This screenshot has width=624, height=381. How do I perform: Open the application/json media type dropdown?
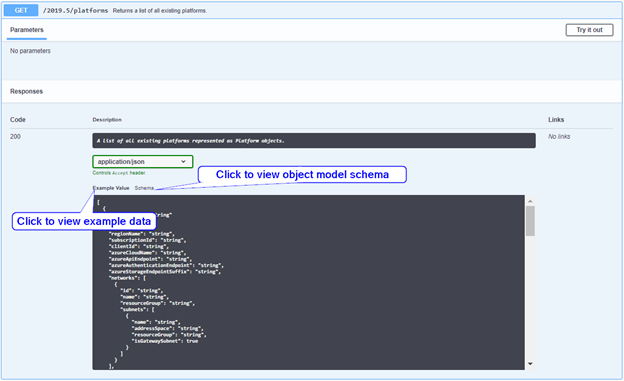pyautogui.click(x=143, y=162)
